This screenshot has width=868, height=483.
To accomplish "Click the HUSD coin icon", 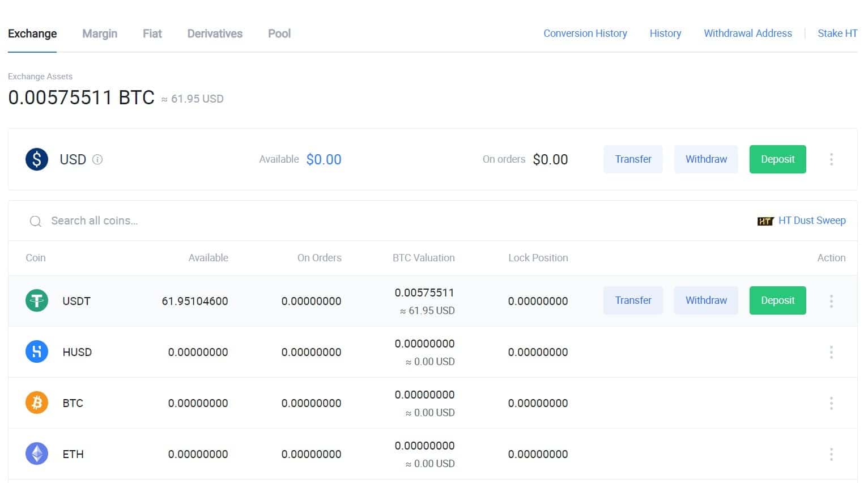I will (x=36, y=351).
